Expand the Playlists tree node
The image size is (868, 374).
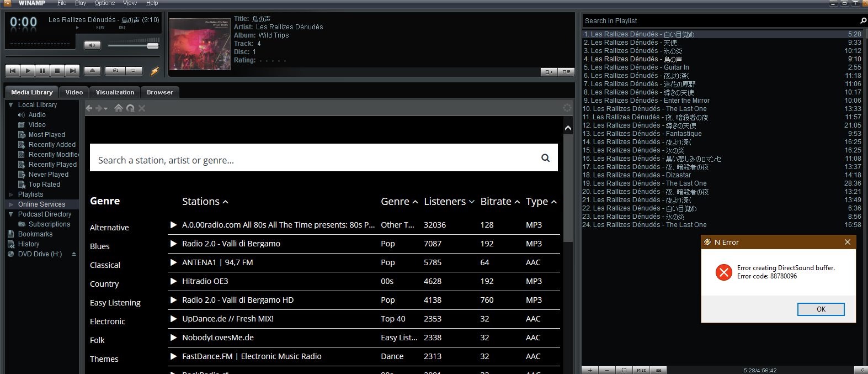pyautogui.click(x=11, y=194)
